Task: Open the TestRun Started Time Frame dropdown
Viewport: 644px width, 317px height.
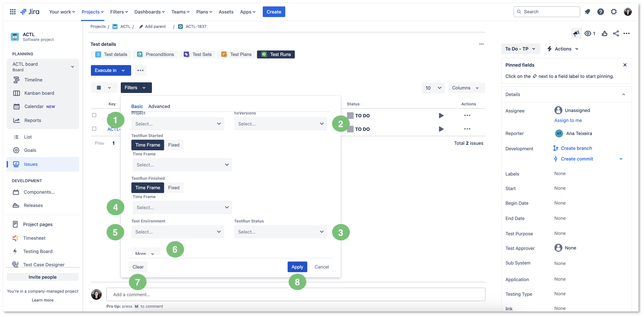Action: [x=182, y=165]
